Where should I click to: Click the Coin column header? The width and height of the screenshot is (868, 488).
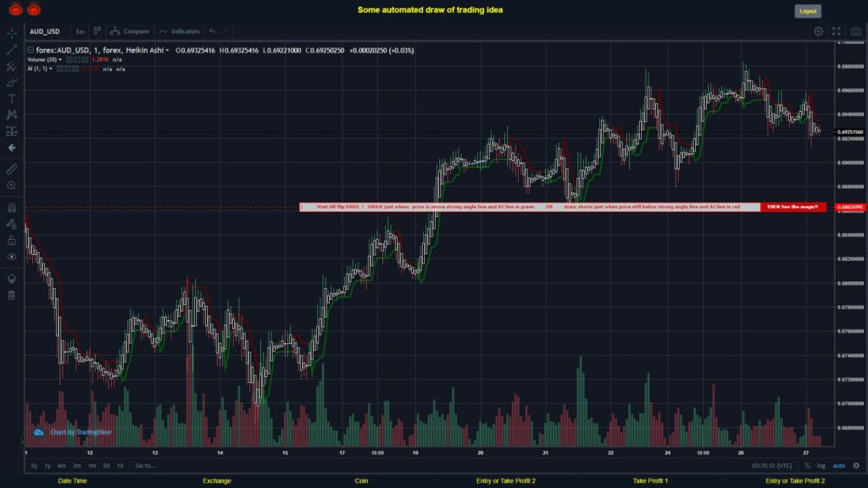tap(361, 481)
